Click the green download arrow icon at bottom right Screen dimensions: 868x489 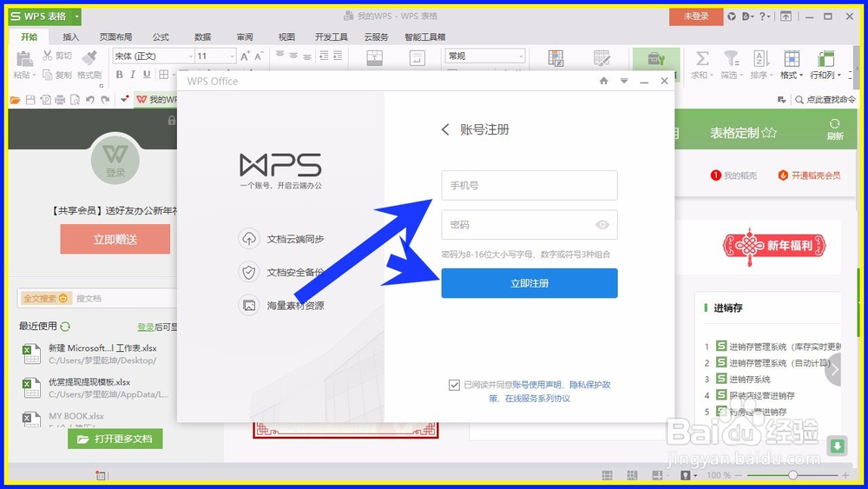click(x=837, y=446)
